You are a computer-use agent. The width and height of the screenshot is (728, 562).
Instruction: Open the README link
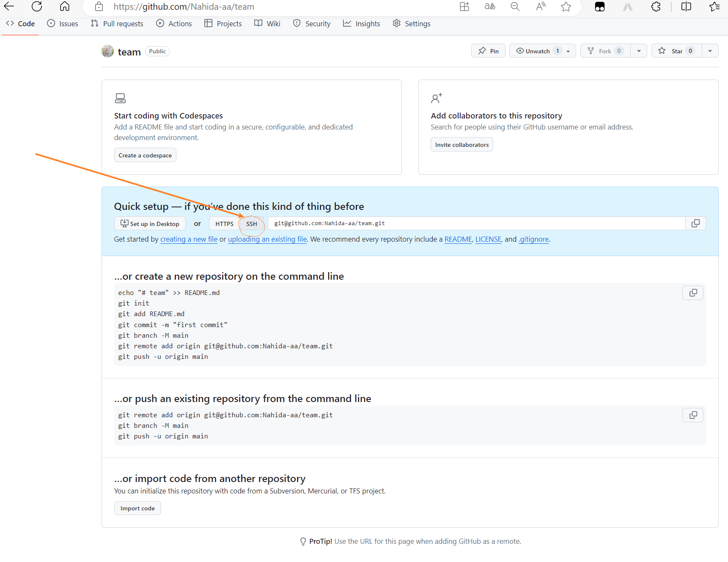point(458,239)
